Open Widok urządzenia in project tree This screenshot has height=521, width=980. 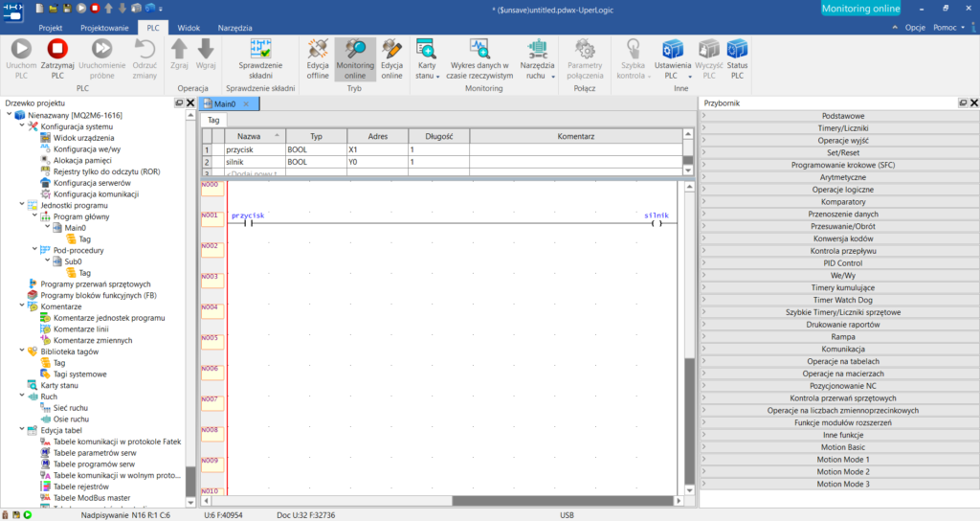(x=84, y=138)
